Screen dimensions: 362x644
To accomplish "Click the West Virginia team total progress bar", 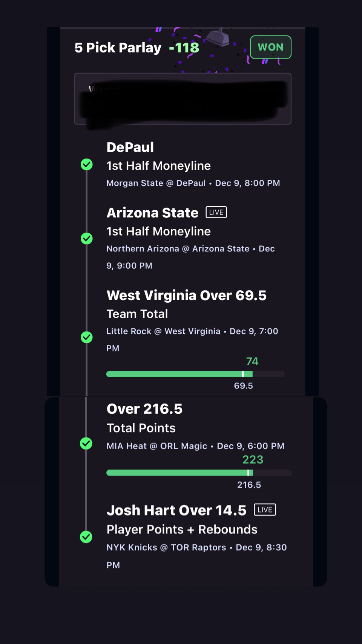I will 195,374.
